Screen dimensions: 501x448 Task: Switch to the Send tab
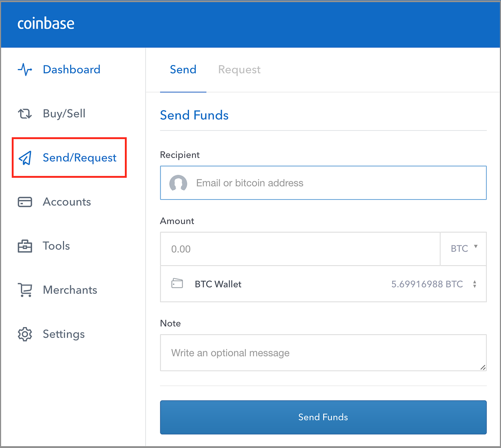point(183,69)
